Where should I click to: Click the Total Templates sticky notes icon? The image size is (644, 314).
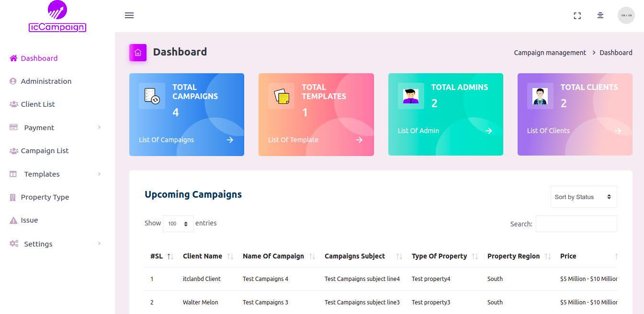[x=281, y=96]
